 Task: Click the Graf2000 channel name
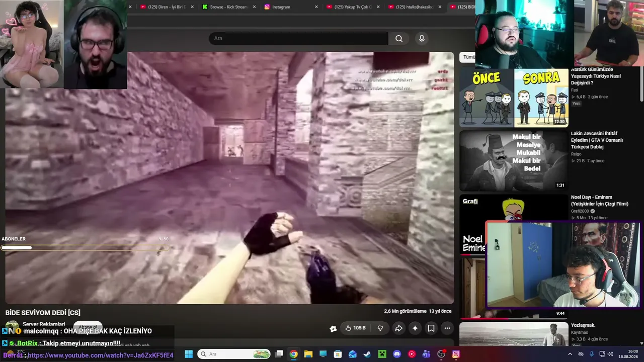580,211
